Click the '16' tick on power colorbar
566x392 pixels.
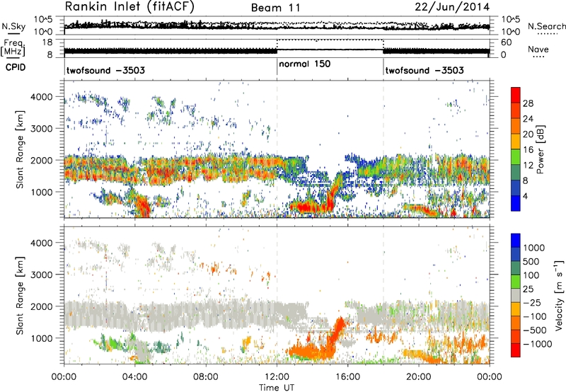528,150
